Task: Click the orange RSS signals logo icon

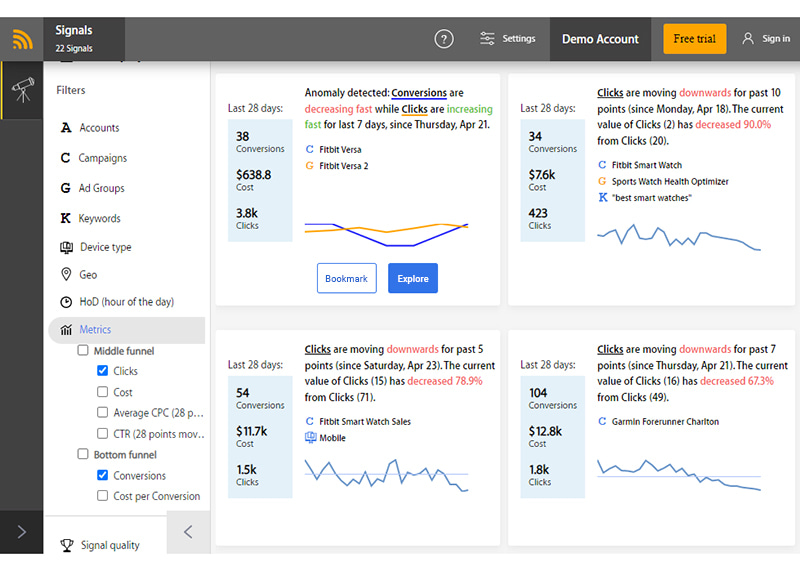Action: (22, 39)
